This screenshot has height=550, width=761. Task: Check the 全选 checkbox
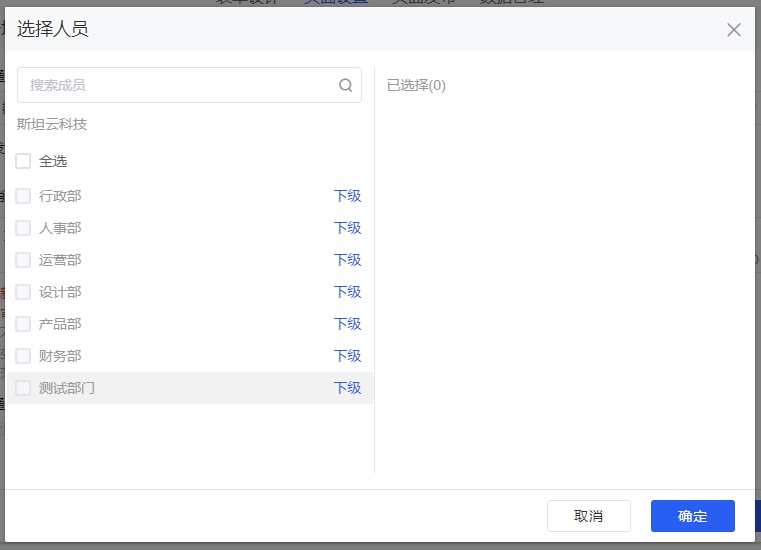coord(23,161)
